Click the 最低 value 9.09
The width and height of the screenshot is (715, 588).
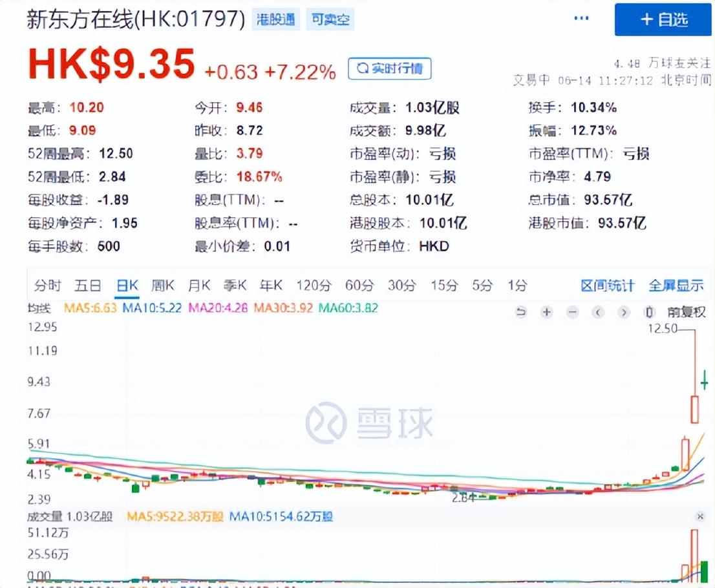[83, 131]
